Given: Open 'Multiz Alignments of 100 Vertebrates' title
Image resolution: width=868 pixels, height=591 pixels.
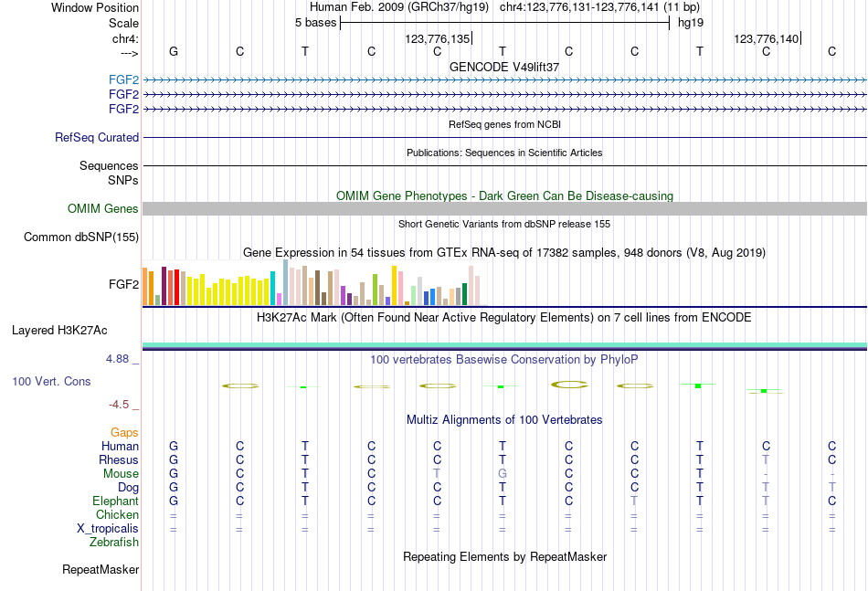Looking at the screenshot, I should (x=504, y=420).
